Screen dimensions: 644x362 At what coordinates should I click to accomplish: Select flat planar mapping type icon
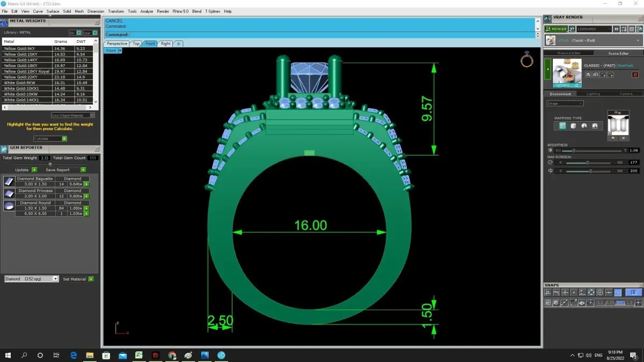click(563, 126)
